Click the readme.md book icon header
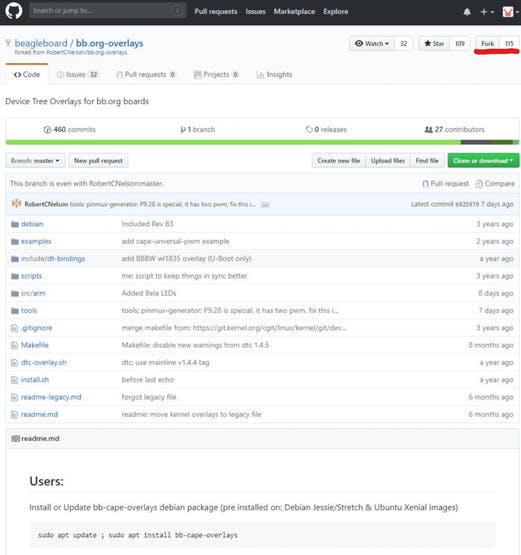This screenshot has height=555, width=521. tap(15, 439)
